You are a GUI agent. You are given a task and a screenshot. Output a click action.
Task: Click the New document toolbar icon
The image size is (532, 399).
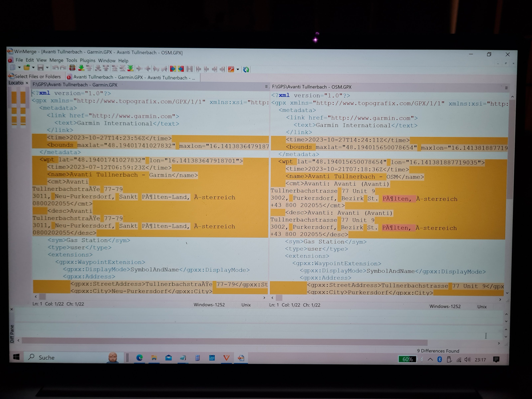12,68
